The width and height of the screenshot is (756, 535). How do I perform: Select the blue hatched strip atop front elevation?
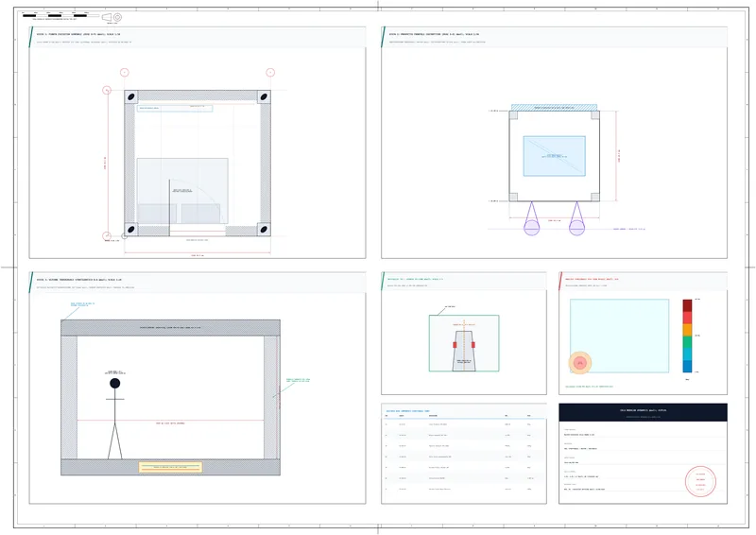(x=554, y=108)
